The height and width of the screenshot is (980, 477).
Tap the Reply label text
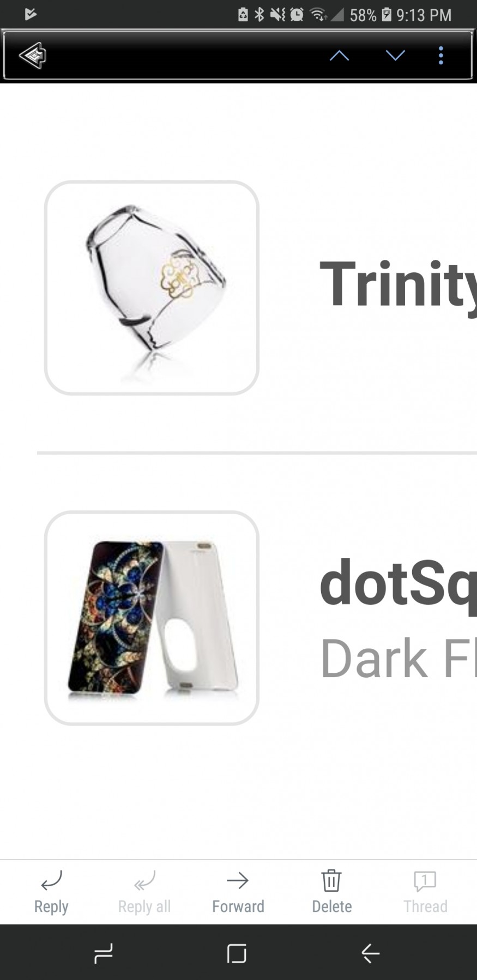(51, 906)
